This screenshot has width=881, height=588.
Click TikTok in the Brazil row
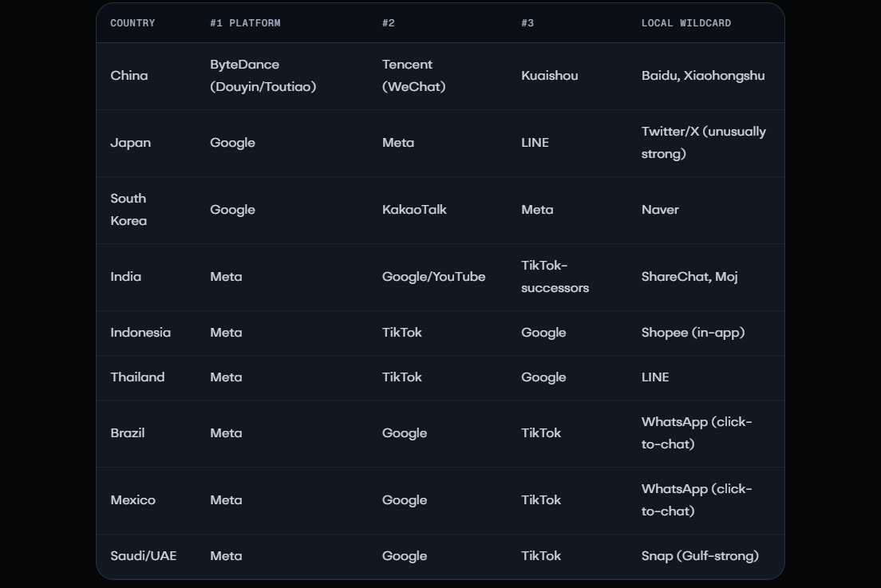(x=541, y=433)
